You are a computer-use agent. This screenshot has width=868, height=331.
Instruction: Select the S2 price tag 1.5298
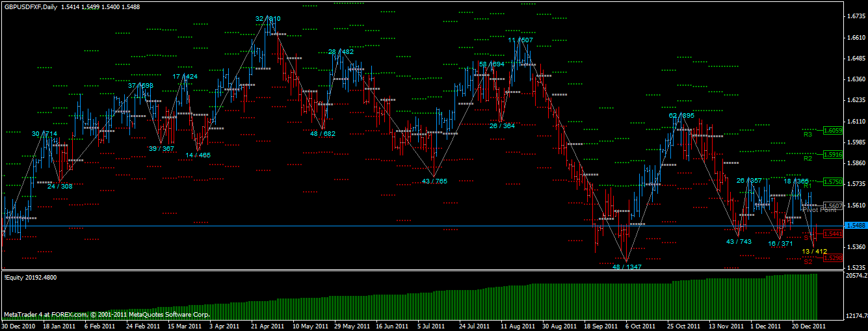[x=833, y=258]
